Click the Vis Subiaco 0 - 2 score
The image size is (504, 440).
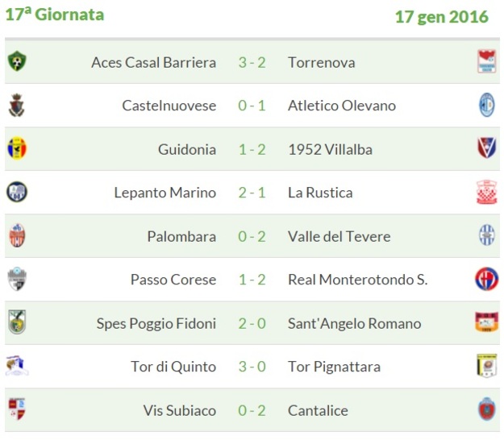point(252,410)
